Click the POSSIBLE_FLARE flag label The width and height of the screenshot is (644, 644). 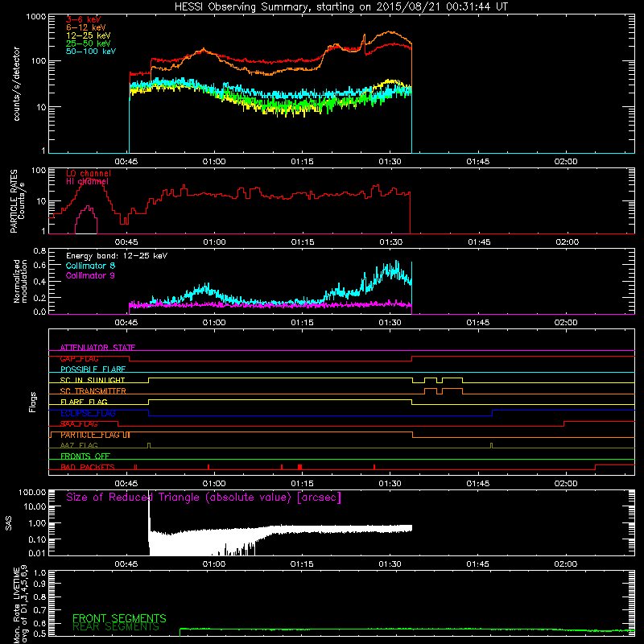[x=93, y=369]
